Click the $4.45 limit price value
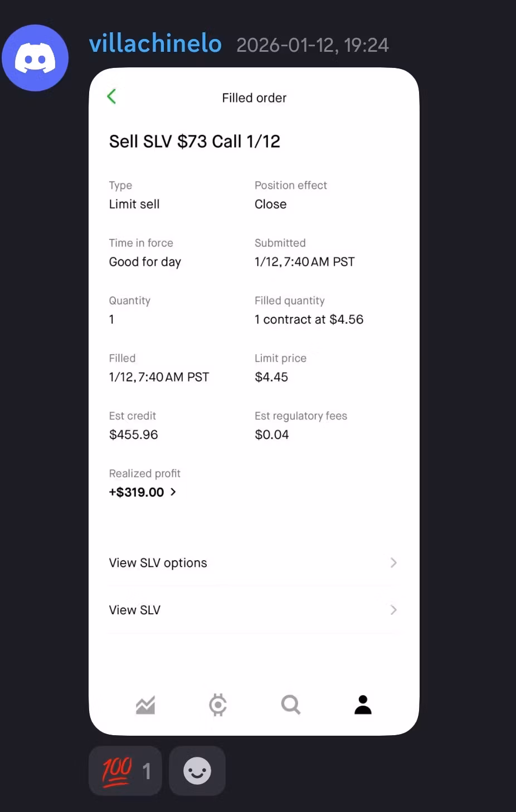Image resolution: width=516 pixels, height=812 pixels. pos(271,377)
